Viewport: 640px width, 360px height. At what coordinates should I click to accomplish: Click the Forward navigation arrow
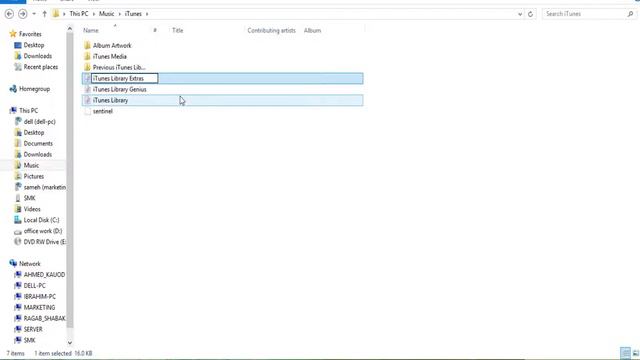(x=23, y=14)
